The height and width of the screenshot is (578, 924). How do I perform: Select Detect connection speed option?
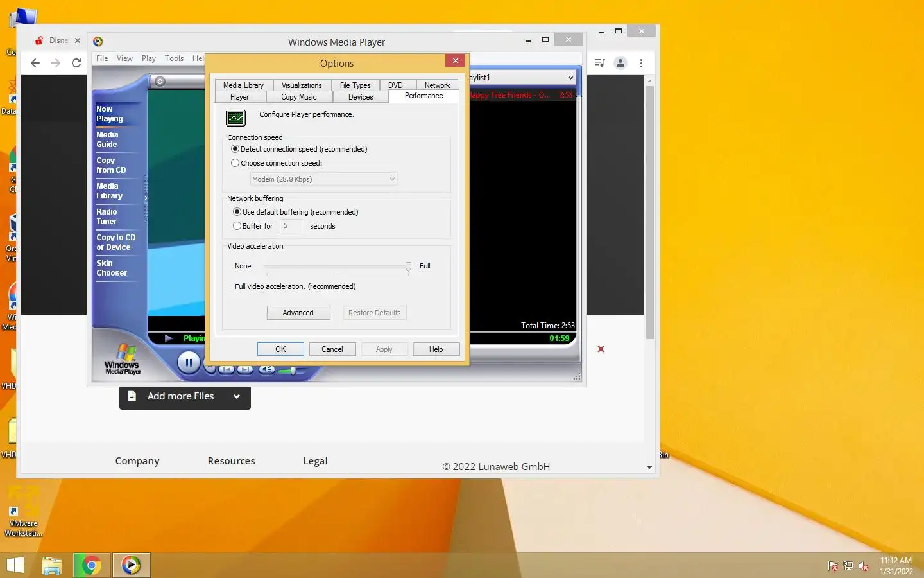[x=299, y=149]
